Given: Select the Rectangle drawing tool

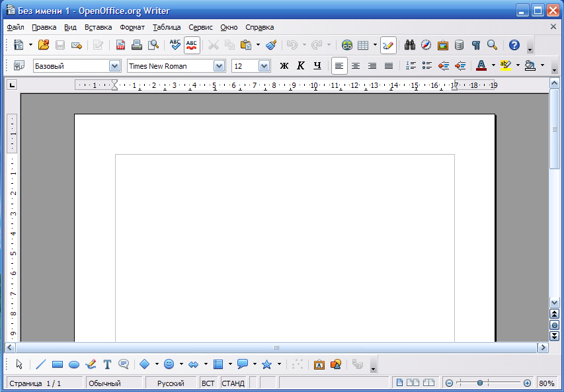Looking at the screenshot, I should (x=58, y=364).
